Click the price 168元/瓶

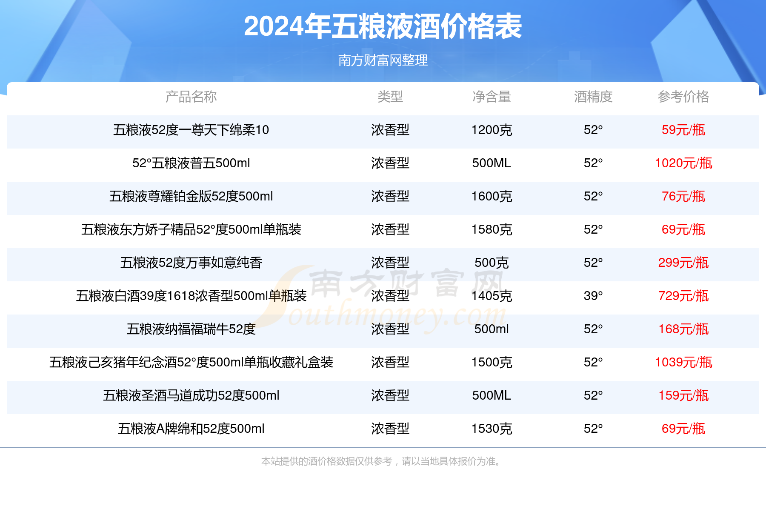(683, 329)
